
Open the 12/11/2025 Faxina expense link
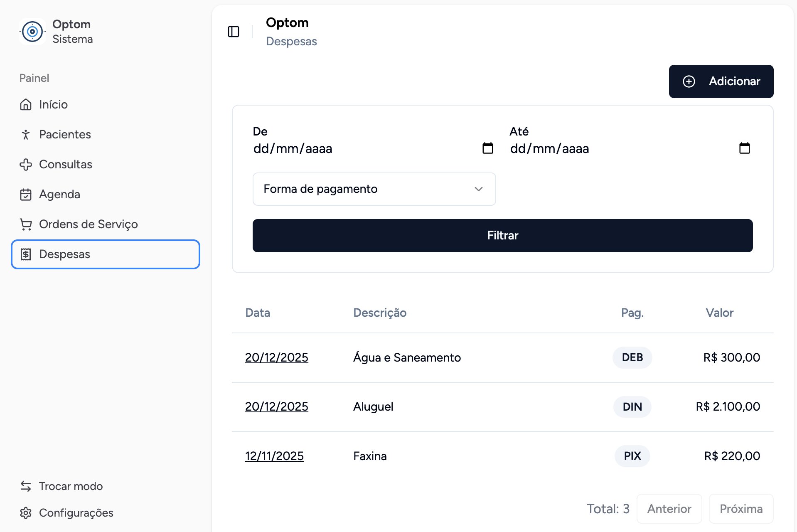(274, 456)
